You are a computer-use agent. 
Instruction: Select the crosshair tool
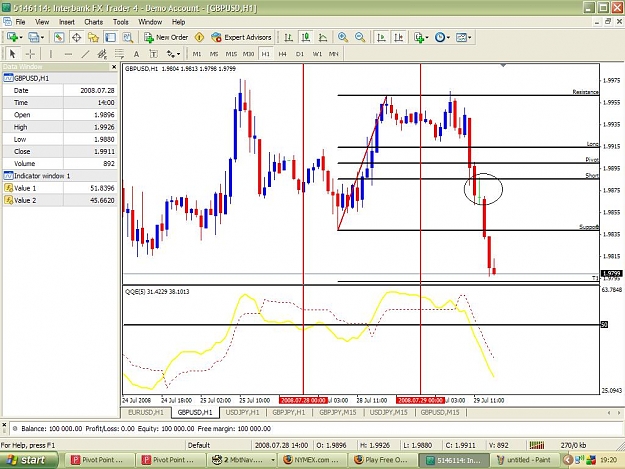(x=30, y=54)
